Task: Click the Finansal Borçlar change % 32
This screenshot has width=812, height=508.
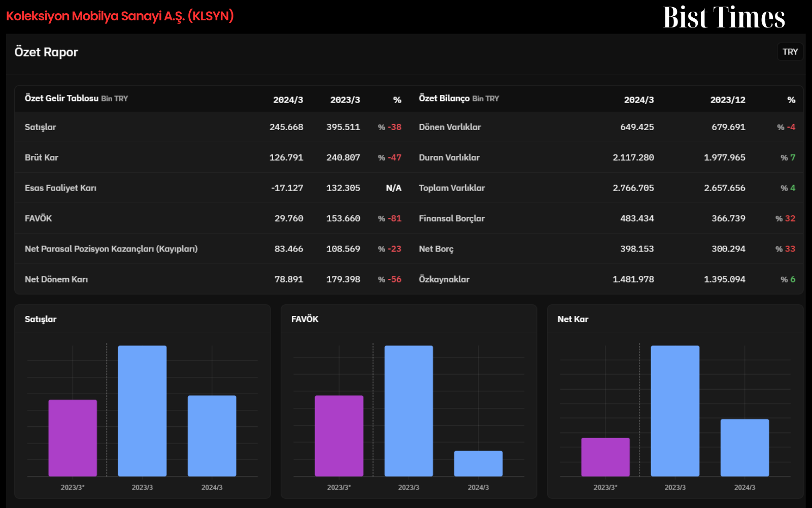Action: tap(785, 218)
